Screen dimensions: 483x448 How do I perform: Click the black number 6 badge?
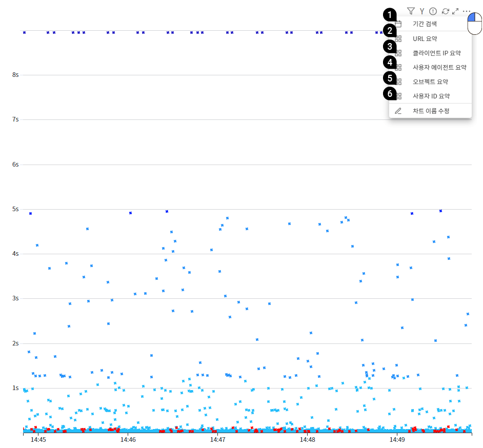pyautogui.click(x=390, y=94)
